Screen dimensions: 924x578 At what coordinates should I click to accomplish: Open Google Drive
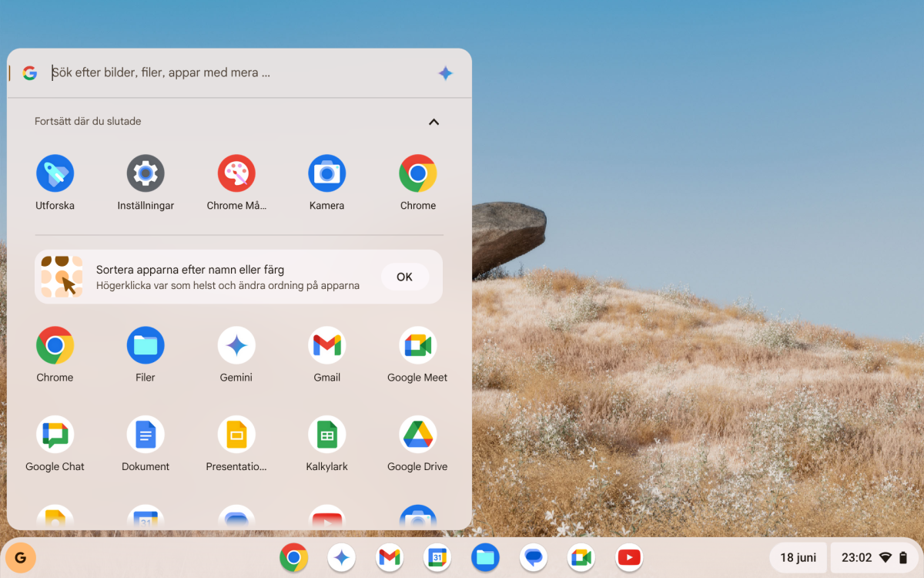(417, 434)
